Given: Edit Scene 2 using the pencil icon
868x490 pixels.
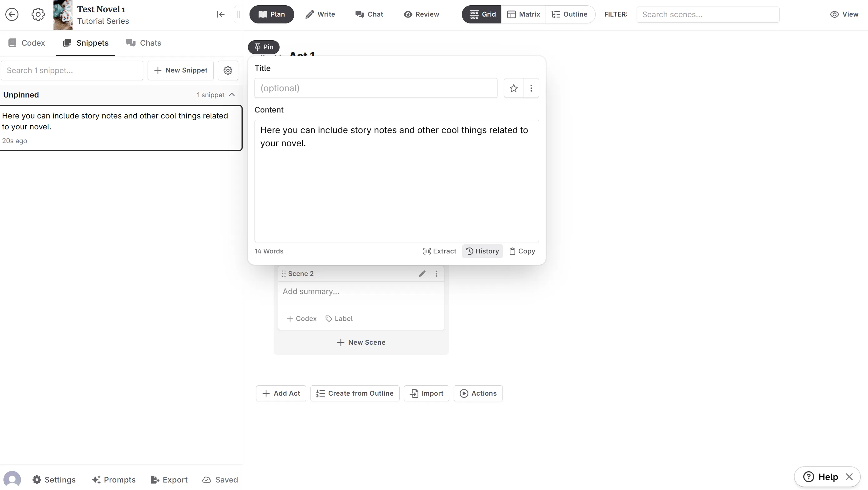Looking at the screenshot, I should coord(422,273).
